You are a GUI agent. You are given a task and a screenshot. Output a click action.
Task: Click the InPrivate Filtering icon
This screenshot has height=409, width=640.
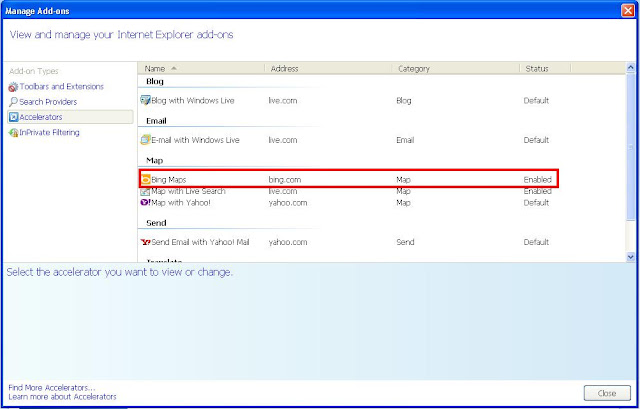(x=13, y=133)
